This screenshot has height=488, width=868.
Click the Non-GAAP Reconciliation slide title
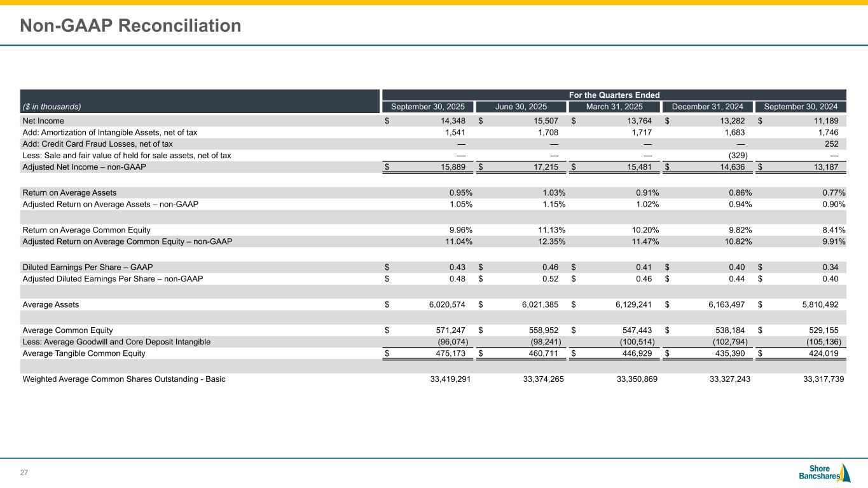130,25
